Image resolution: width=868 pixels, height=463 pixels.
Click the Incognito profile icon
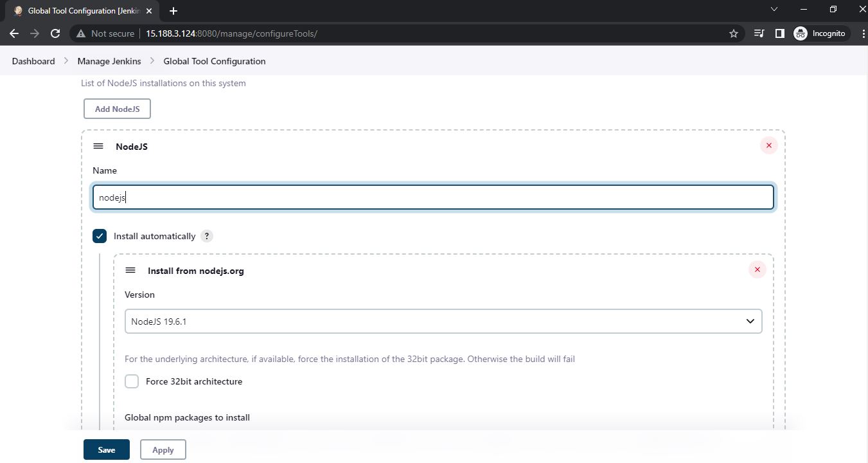[800, 33]
